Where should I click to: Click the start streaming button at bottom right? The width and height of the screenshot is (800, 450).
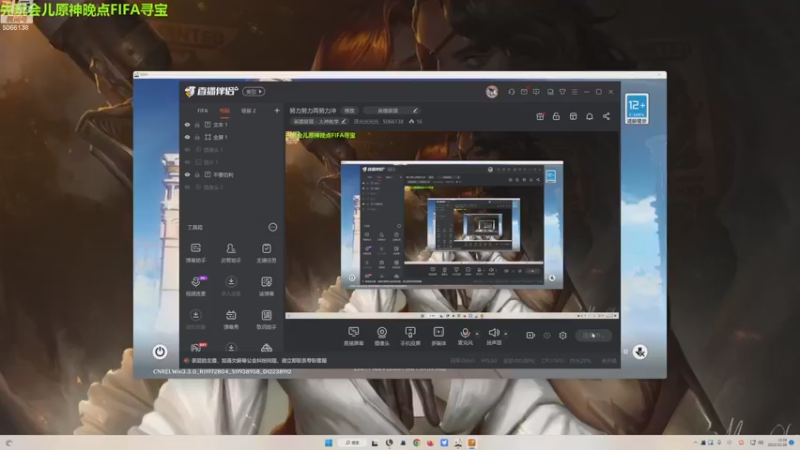tap(593, 335)
